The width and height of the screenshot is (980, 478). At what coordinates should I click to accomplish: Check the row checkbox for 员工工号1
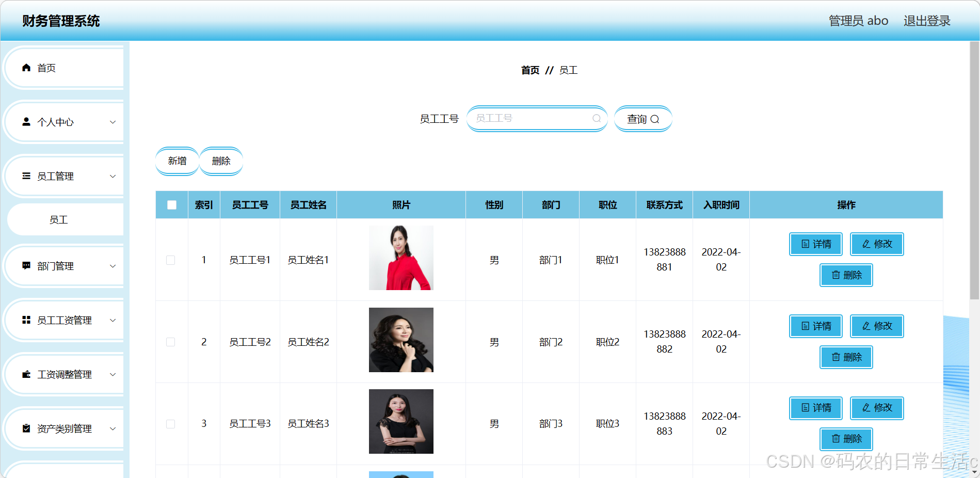171,260
